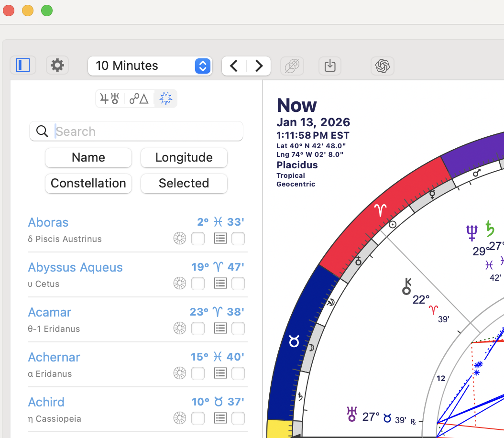Open settings via the gear icon
504x438 pixels.
point(57,65)
